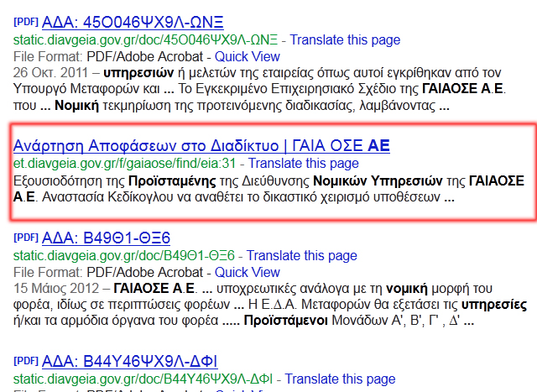The height and width of the screenshot is (392, 537).
Task: Click the green URL static.diavgeia.gov.gr/doc/45Ο046ΨΧ9Λ-ΩΝΞ
Action: point(146,39)
